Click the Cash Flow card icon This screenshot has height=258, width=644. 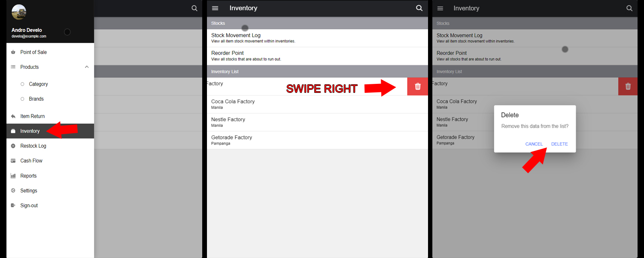13,161
